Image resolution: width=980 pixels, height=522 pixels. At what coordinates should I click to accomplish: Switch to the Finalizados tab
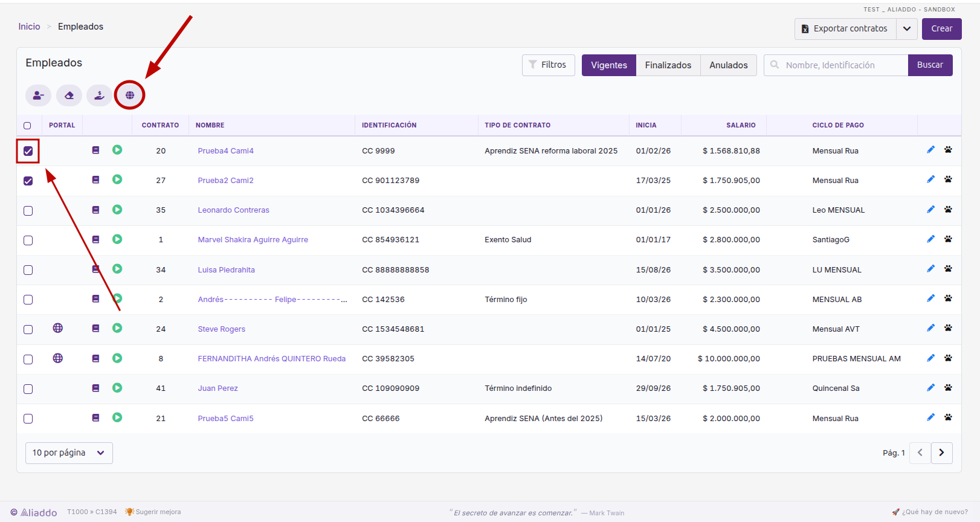(668, 65)
